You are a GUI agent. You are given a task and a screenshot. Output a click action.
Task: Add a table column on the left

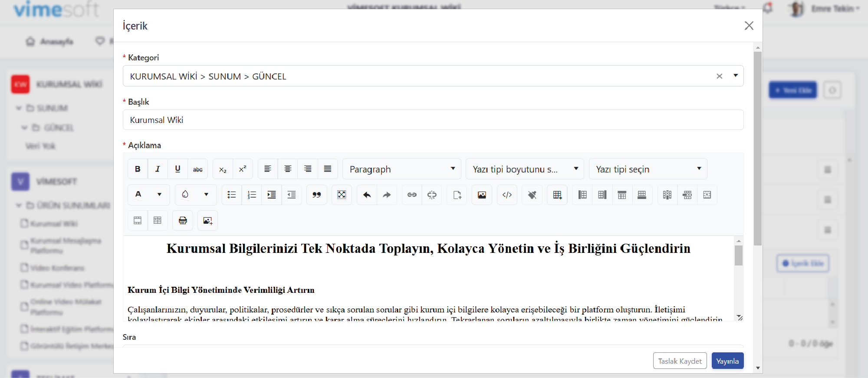point(582,195)
